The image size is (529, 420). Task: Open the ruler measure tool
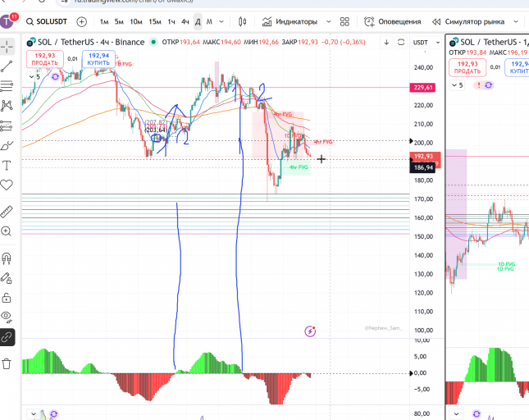point(7,212)
